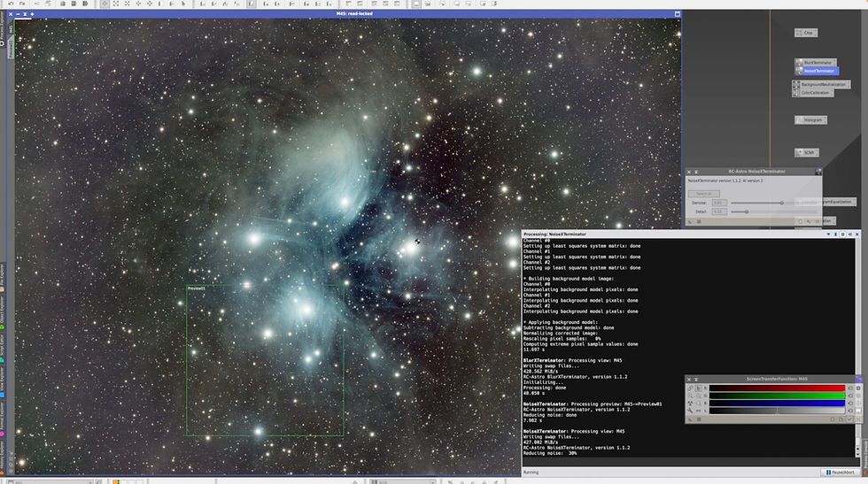Image resolution: width=868 pixels, height=484 pixels.
Task: Click the Crop process icon
Action: [806, 33]
